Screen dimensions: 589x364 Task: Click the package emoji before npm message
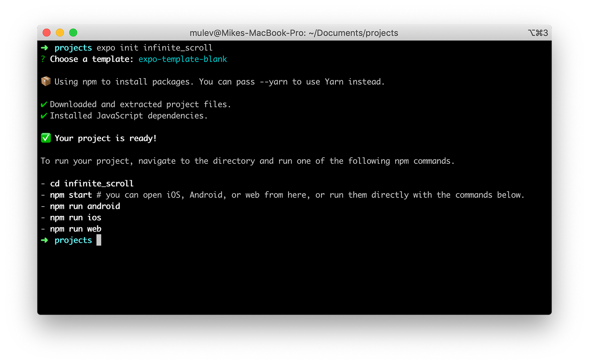(46, 81)
